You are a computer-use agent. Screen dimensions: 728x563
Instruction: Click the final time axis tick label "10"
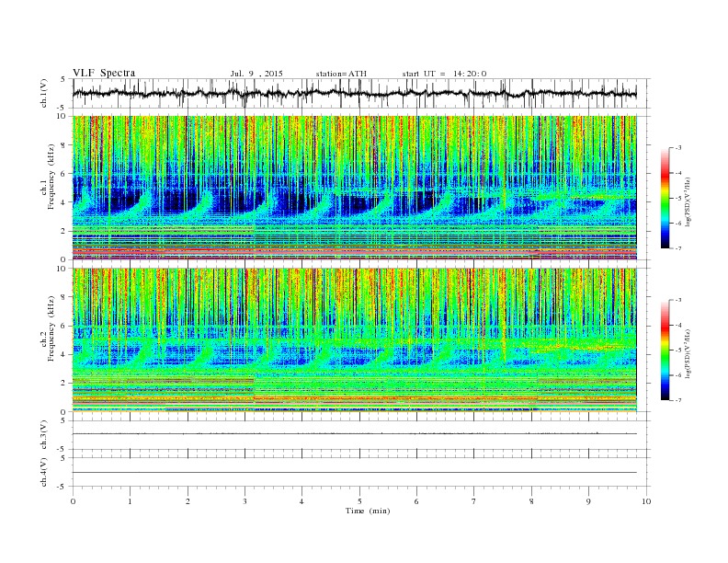[x=646, y=501]
